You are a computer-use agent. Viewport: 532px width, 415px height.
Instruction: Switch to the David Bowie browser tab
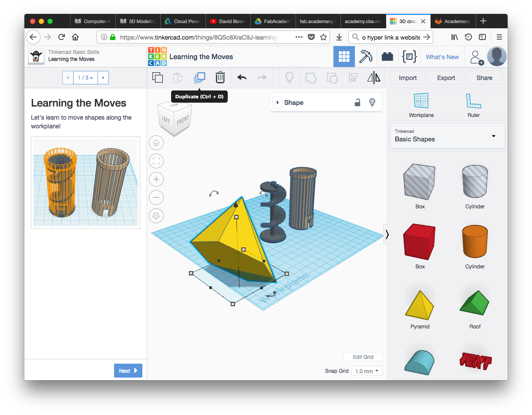pyautogui.click(x=228, y=21)
